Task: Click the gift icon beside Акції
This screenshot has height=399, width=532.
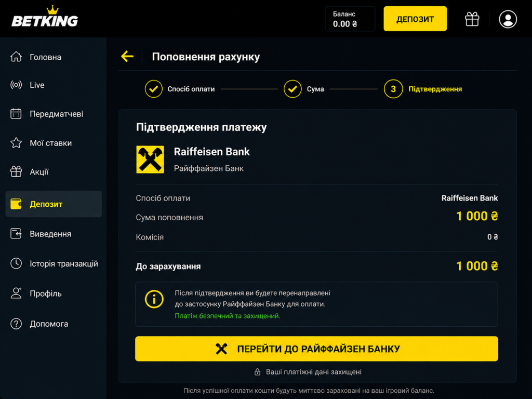Action: click(16, 171)
